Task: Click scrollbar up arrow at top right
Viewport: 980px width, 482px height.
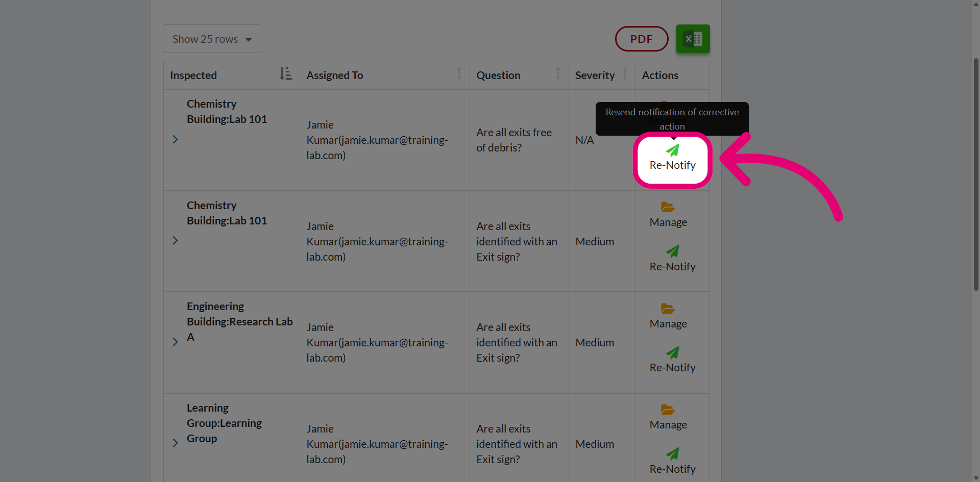Action: [976, 4]
